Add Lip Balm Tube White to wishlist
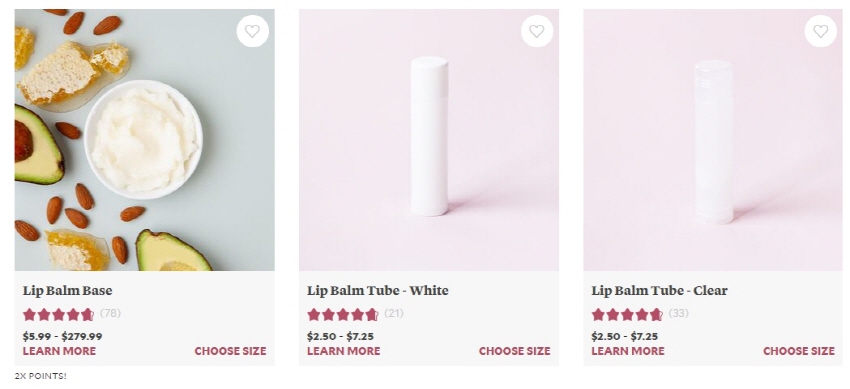The height and width of the screenshot is (389, 850). pos(537,31)
